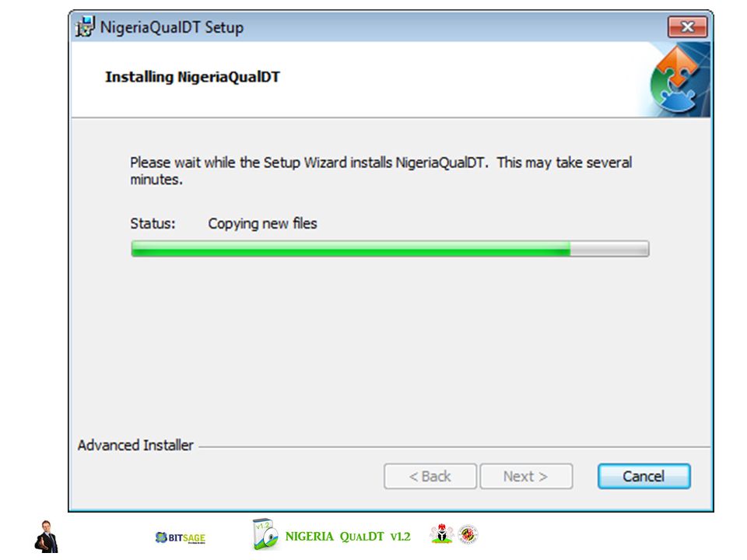Open the BITSAGE logo
Image resolution: width=747 pixels, height=560 pixels.
180,537
